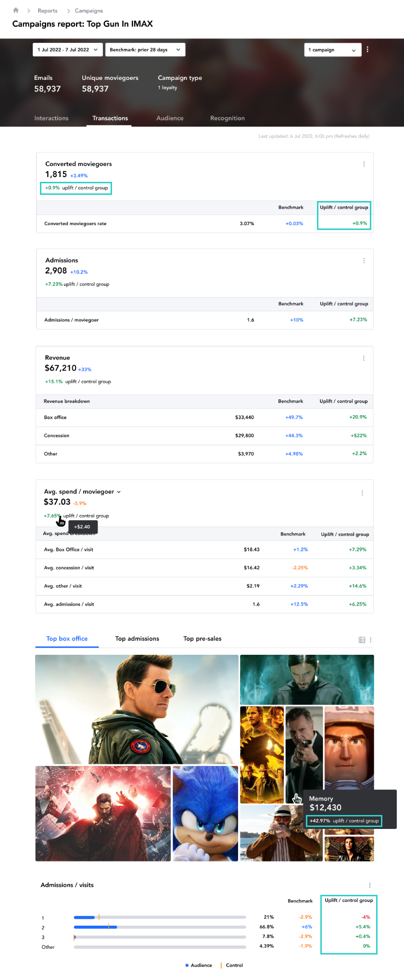Click the Admissions total 2,908
Screen dimensions: 404x980
56,271
